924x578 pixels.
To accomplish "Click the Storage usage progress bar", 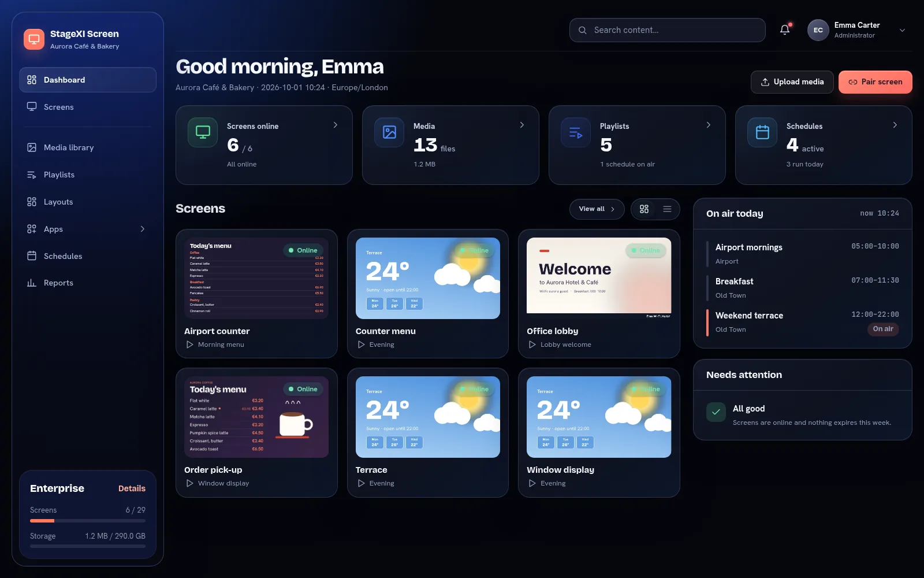I will (88, 546).
